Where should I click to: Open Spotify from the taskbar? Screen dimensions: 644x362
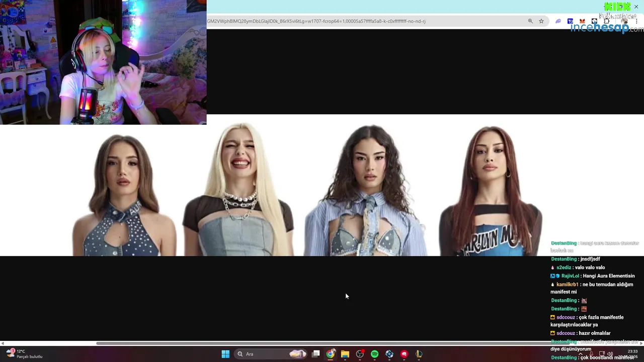pyautogui.click(x=374, y=354)
